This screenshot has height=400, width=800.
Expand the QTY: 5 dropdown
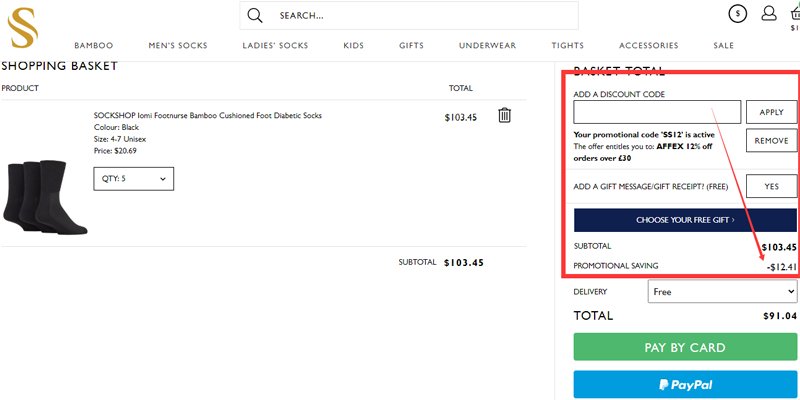click(134, 179)
